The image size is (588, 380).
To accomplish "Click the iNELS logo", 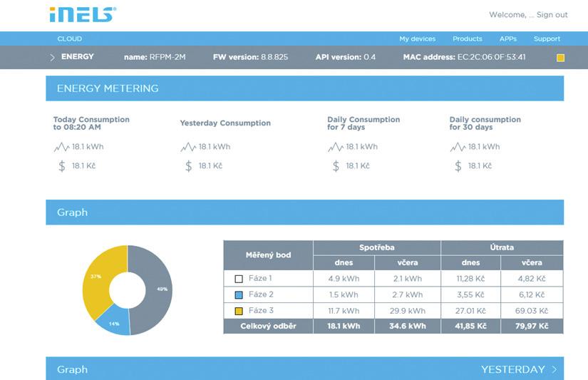I will click(x=83, y=14).
